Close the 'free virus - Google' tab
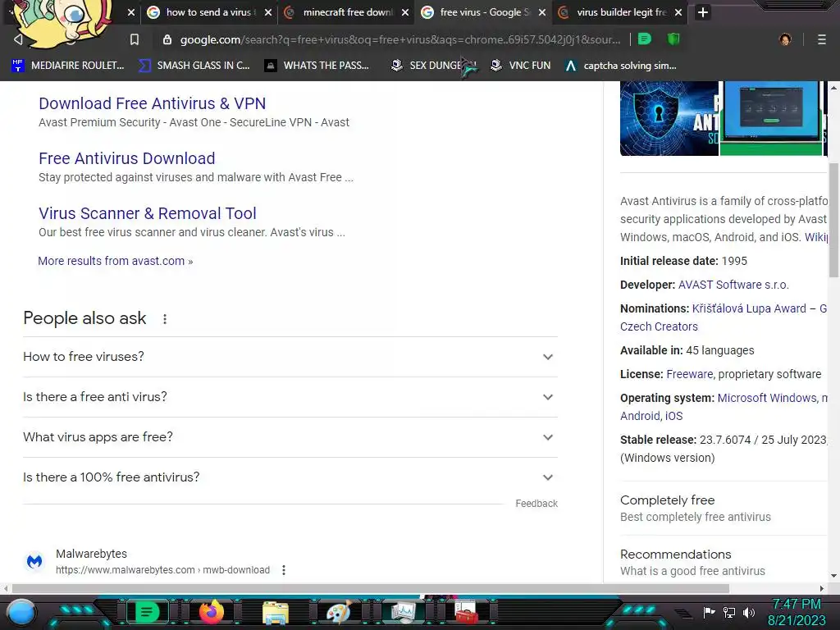The height and width of the screenshot is (630, 840). (542, 12)
